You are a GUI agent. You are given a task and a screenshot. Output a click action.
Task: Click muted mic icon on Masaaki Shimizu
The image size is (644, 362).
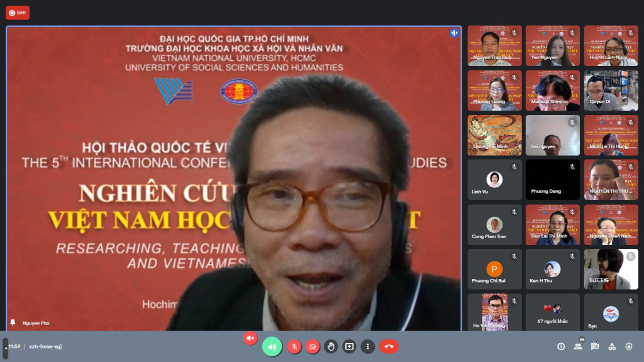(x=572, y=77)
